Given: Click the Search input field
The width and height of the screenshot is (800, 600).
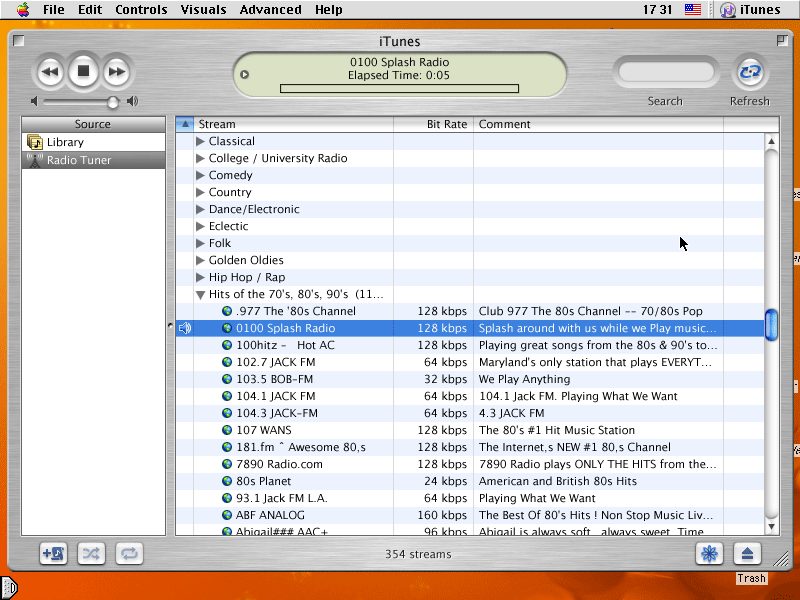Looking at the screenshot, I should [665, 72].
